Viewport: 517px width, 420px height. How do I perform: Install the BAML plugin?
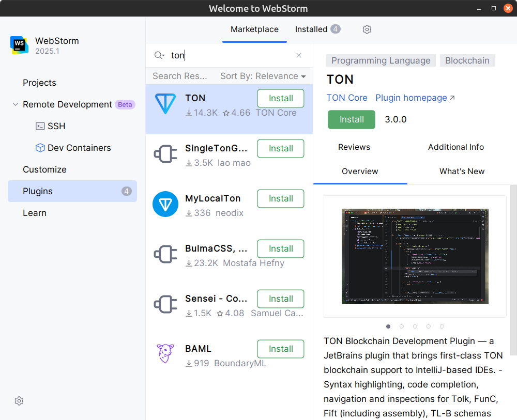click(281, 349)
